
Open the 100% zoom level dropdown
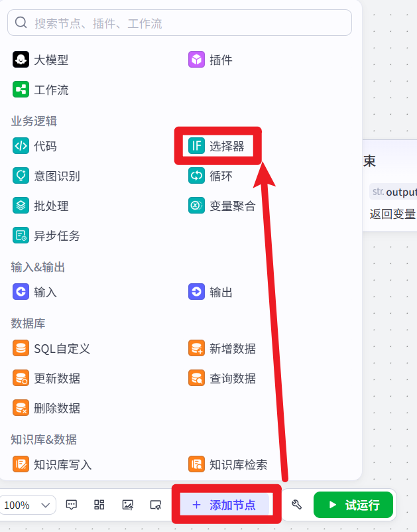[27, 505]
